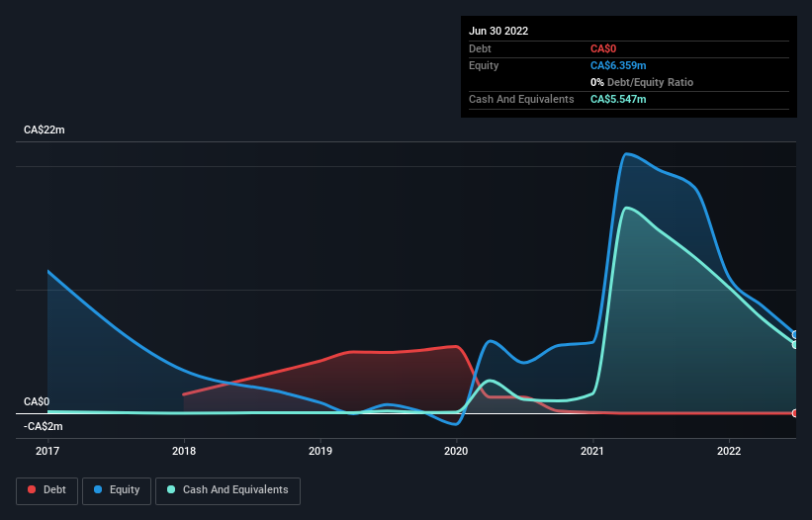Toggle the Debt legend button
This screenshot has width=812, height=520.
[47, 490]
